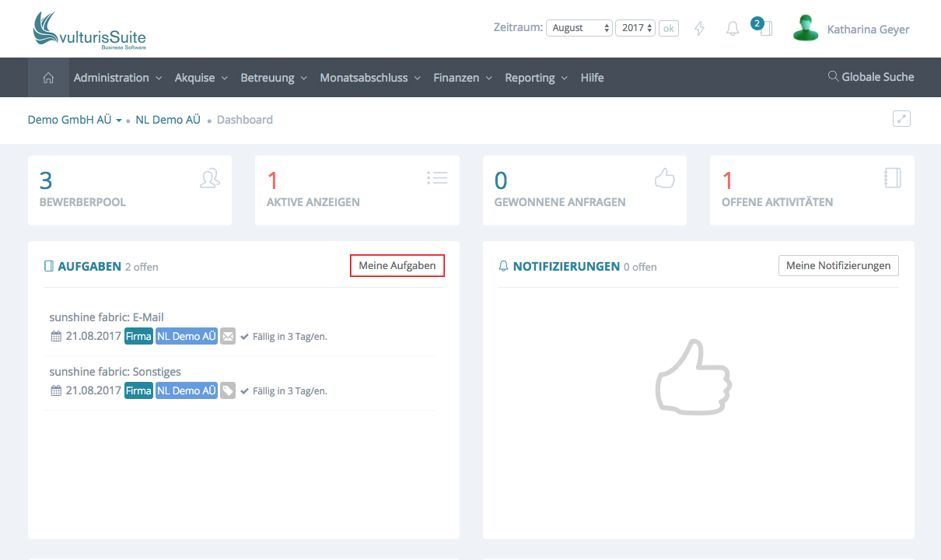Viewport: 941px width, 560px height.
Task: Click the Meine Notifizierungen button
Action: (838, 265)
